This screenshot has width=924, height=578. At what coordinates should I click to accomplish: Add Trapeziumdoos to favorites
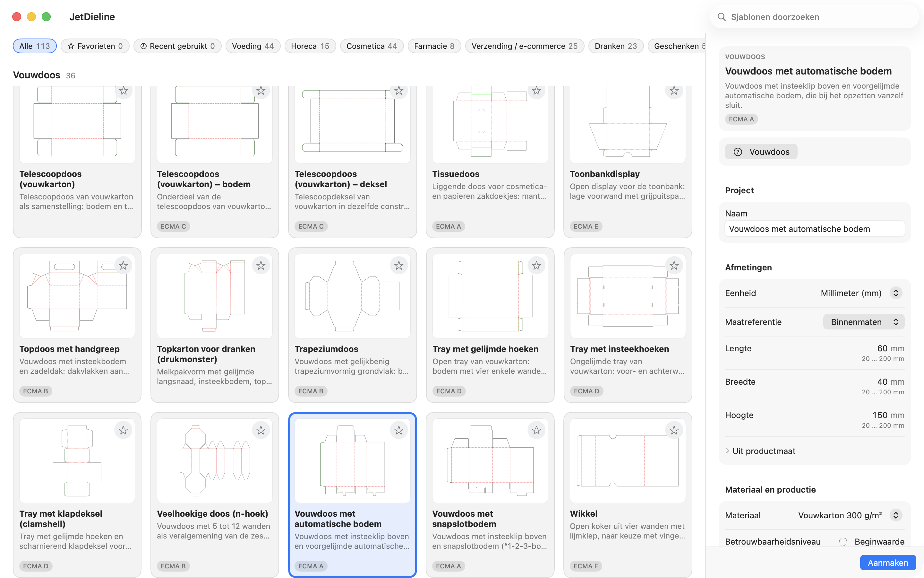pos(398,266)
